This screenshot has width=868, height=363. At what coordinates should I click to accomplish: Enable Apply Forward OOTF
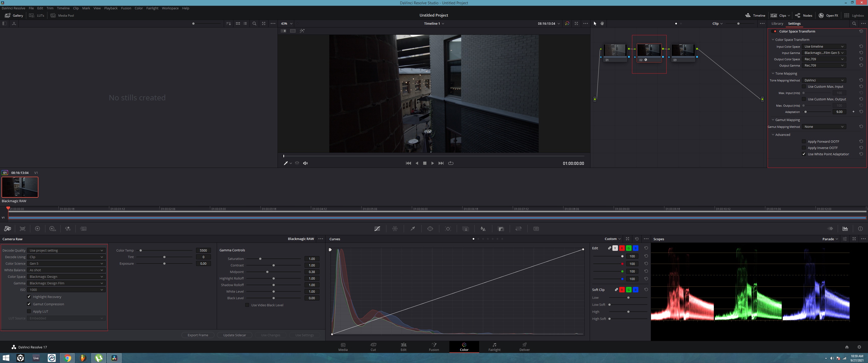pyautogui.click(x=804, y=141)
